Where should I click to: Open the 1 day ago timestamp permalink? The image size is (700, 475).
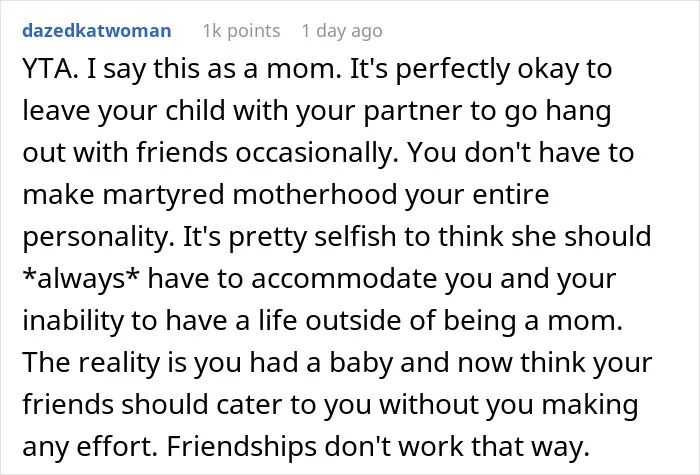(342, 32)
